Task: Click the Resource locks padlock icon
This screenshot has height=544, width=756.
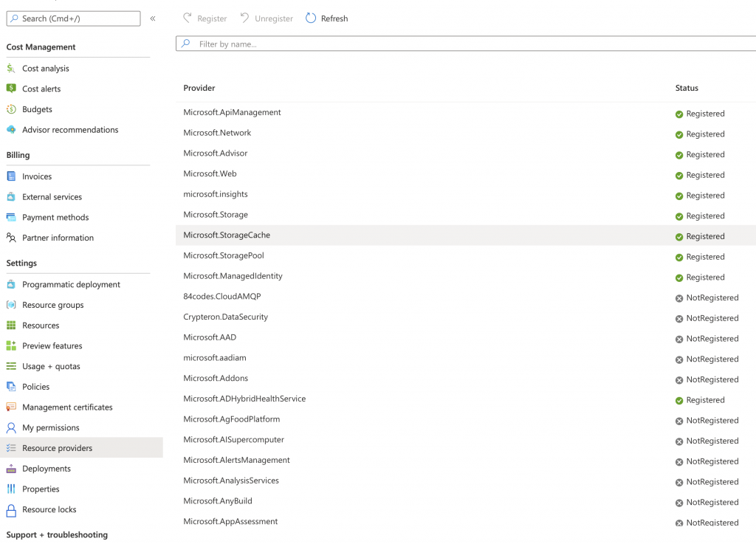Action: pyautogui.click(x=11, y=510)
